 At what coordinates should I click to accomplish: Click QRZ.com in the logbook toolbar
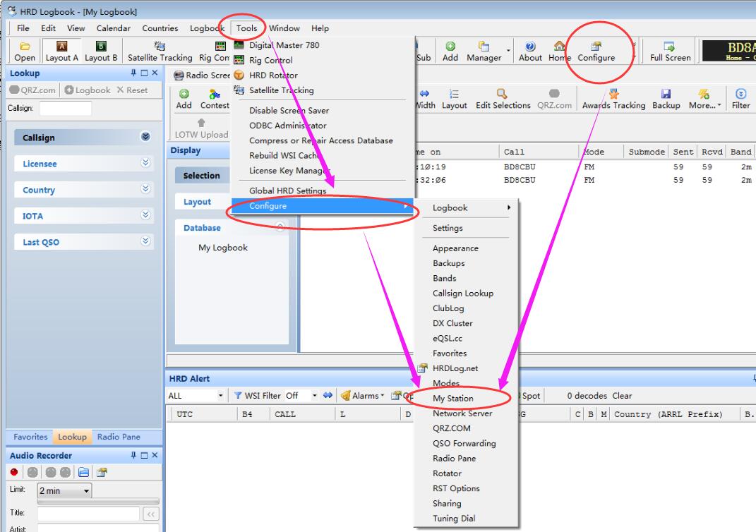pyautogui.click(x=554, y=99)
